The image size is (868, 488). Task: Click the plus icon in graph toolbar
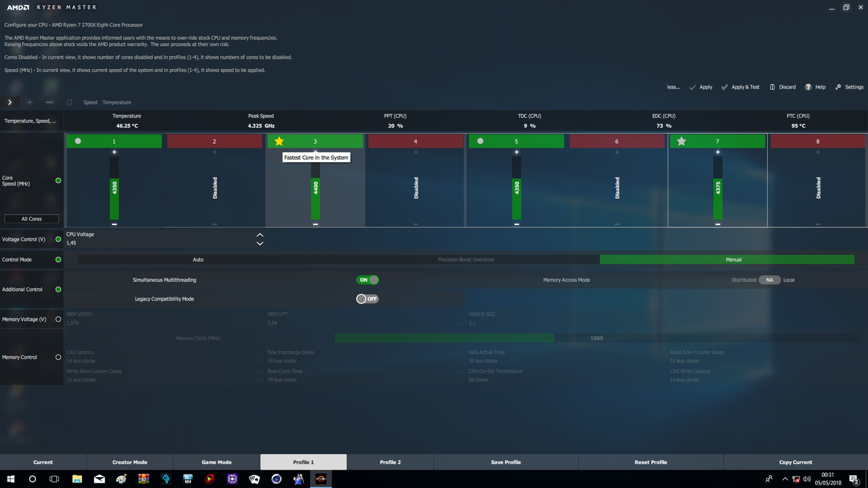coord(29,102)
